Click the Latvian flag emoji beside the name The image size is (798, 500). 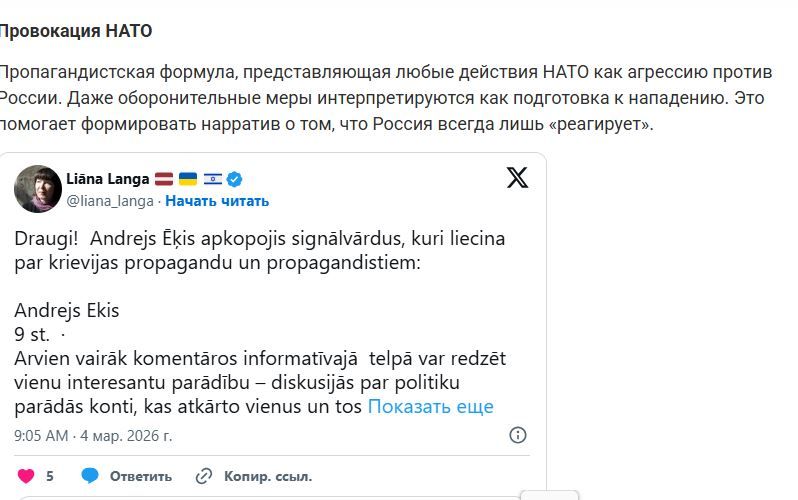(x=163, y=180)
